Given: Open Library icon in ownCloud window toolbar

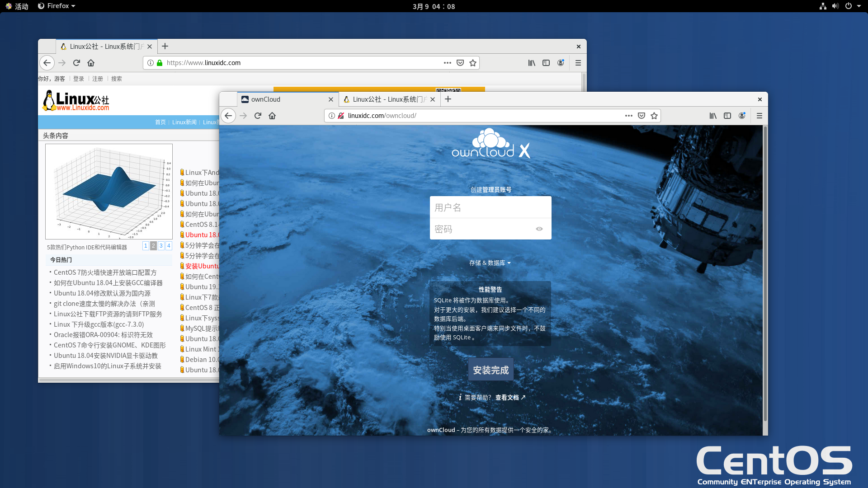Looking at the screenshot, I should pyautogui.click(x=713, y=116).
